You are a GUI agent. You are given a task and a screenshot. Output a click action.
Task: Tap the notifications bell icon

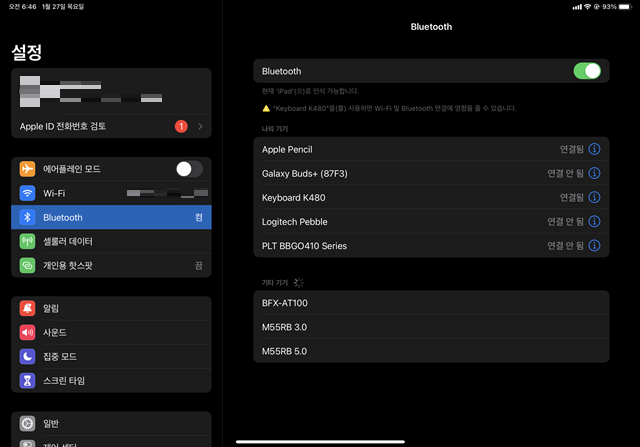(x=27, y=308)
